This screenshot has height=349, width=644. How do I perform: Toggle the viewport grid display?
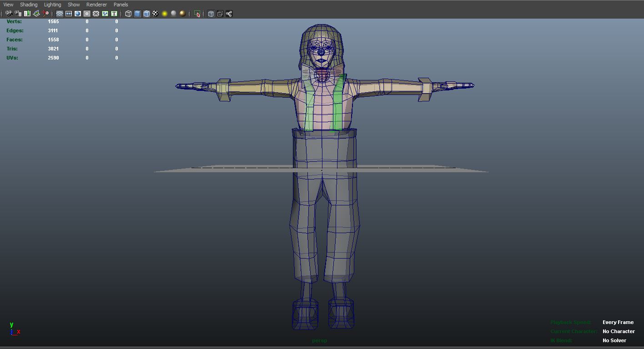pos(60,14)
